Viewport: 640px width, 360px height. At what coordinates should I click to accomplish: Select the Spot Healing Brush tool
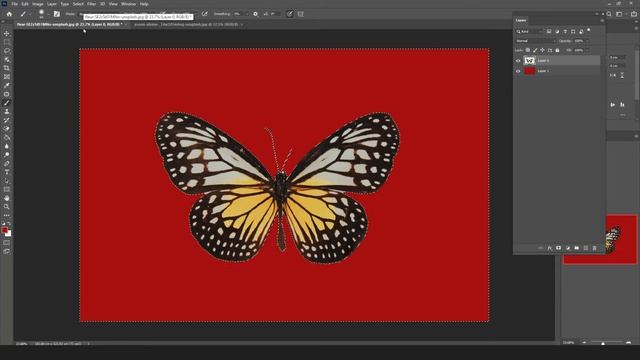[x=7, y=94]
